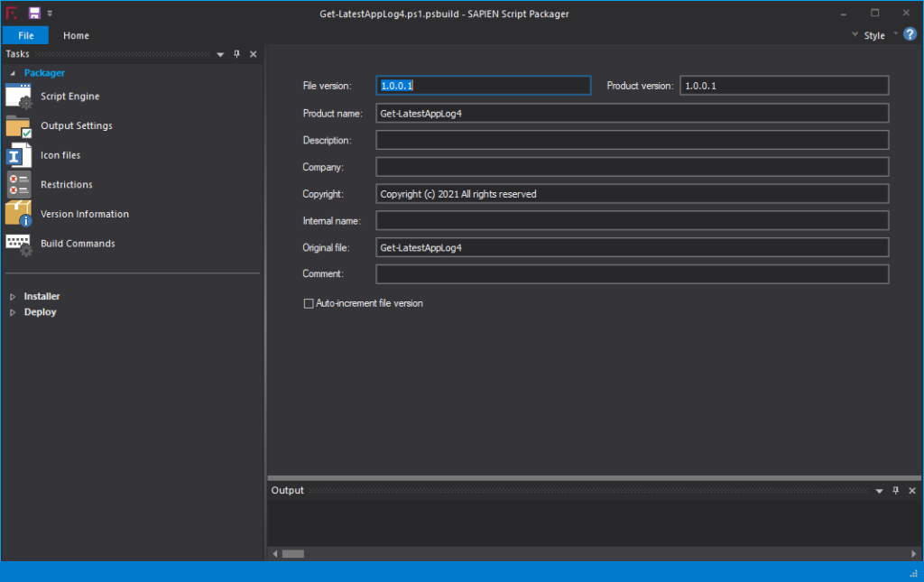Screen dimensions: 924x582
Task: Open the Tasks panel options dropdown arrow
Action: 220,54
